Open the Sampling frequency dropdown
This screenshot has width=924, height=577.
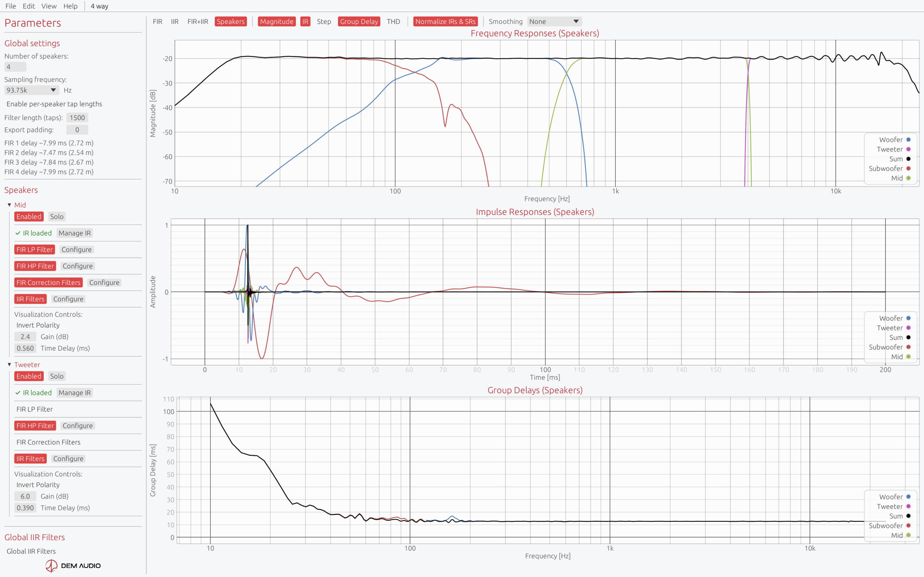[x=31, y=91]
